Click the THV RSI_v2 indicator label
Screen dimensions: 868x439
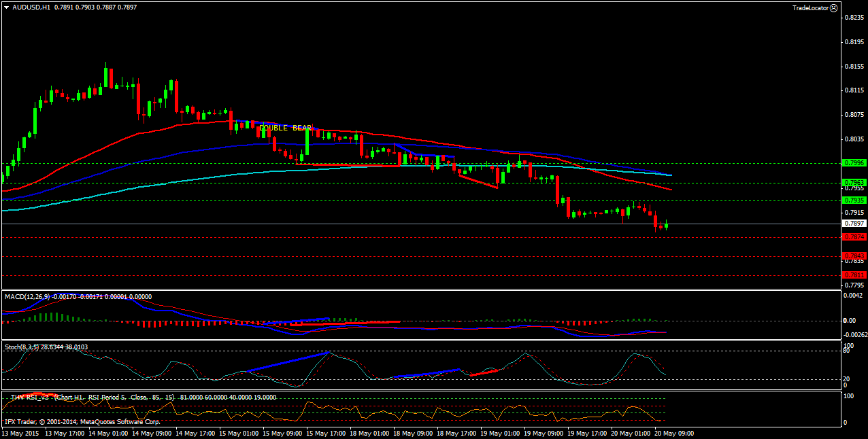[x=29, y=397]
